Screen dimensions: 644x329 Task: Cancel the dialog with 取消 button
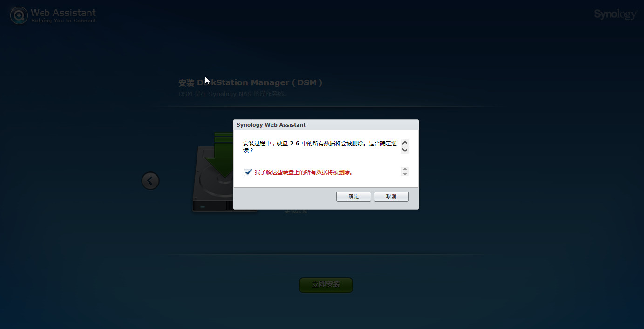(391, 197)
